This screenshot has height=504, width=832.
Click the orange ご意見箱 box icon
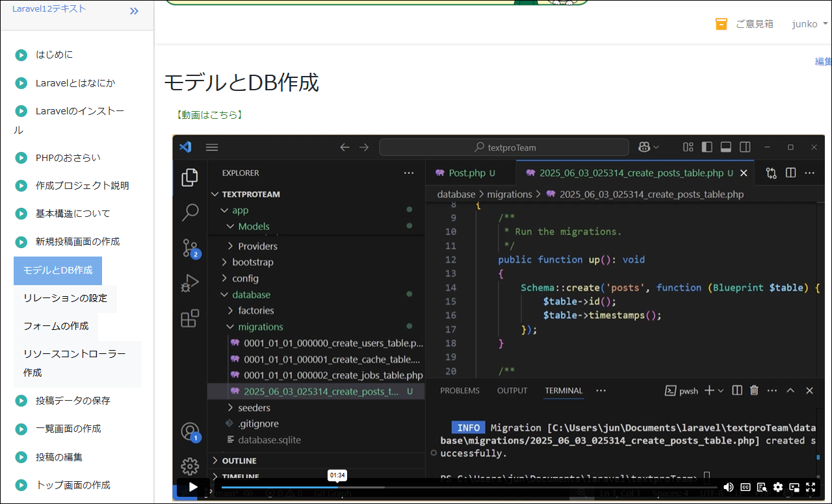click(x=721, y=24)
